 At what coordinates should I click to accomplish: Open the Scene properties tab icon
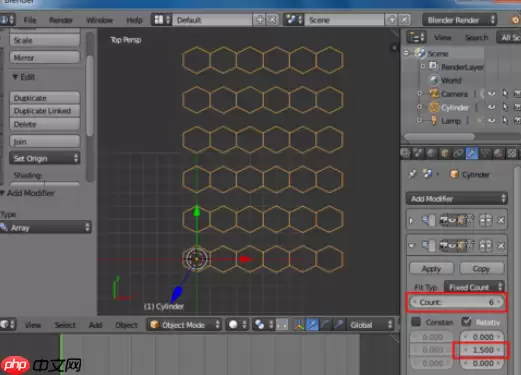(418, 153)
